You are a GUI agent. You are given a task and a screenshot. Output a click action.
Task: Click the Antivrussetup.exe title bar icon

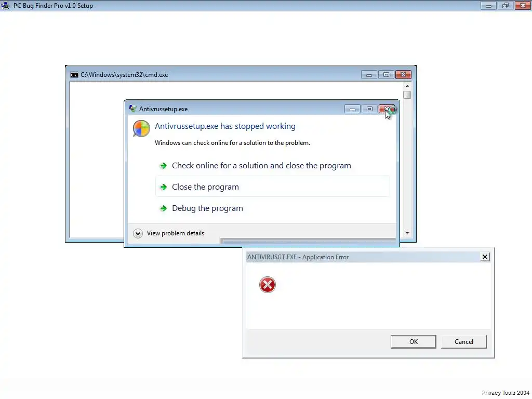[132, 109]
